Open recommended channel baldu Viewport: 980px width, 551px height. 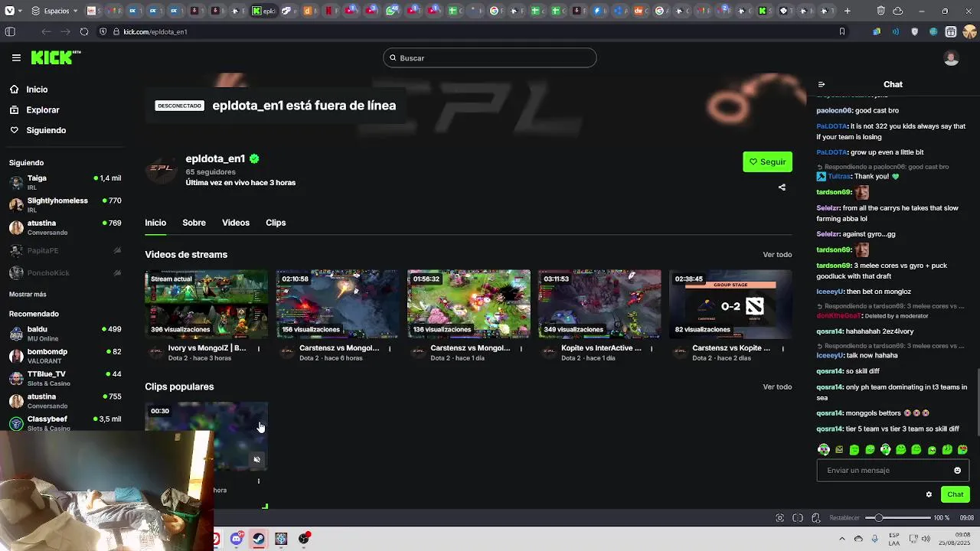pos(65,333)
